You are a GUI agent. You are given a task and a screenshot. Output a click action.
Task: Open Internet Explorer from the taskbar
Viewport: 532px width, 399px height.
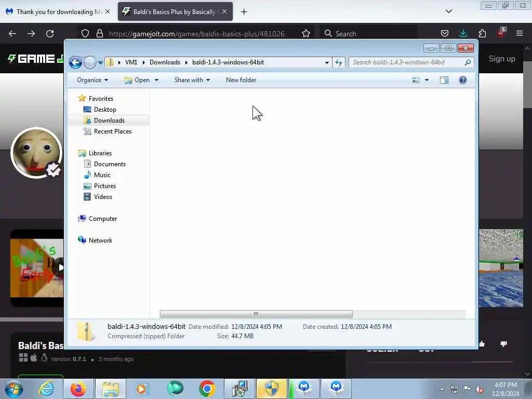46,389
